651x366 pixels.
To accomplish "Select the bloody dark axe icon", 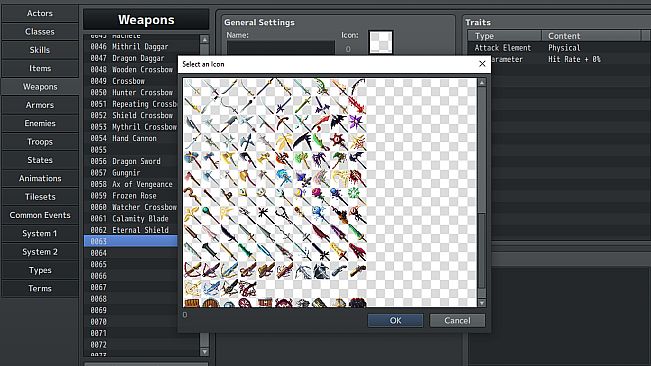I will coord(357,179).
